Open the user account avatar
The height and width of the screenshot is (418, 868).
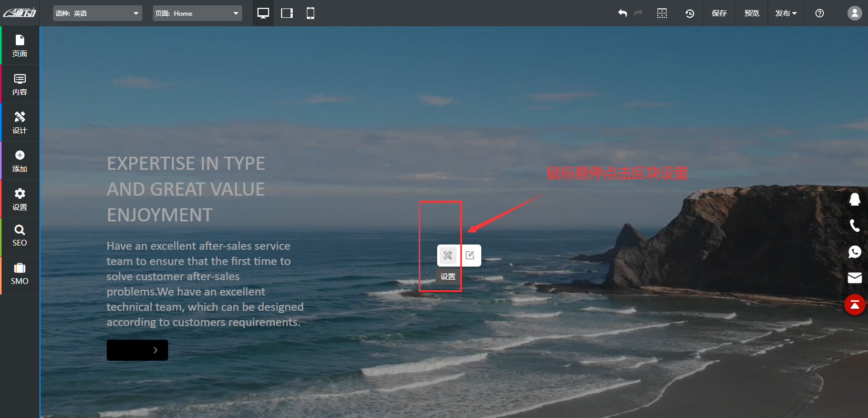click(854, 13)
